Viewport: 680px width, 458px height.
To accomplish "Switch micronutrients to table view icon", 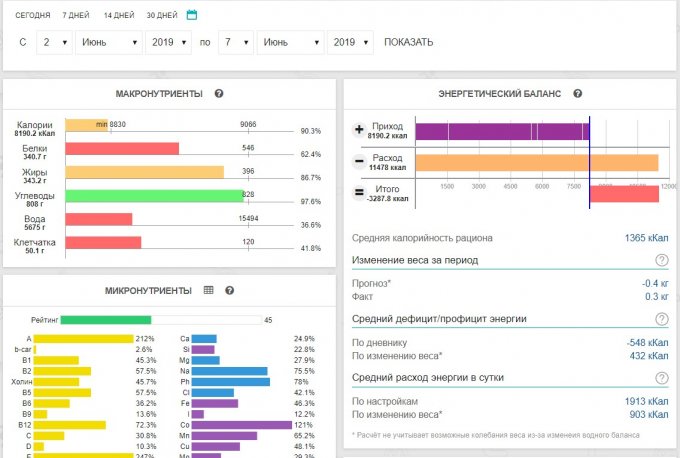I will pyautogui.click(x=209, y=290).
